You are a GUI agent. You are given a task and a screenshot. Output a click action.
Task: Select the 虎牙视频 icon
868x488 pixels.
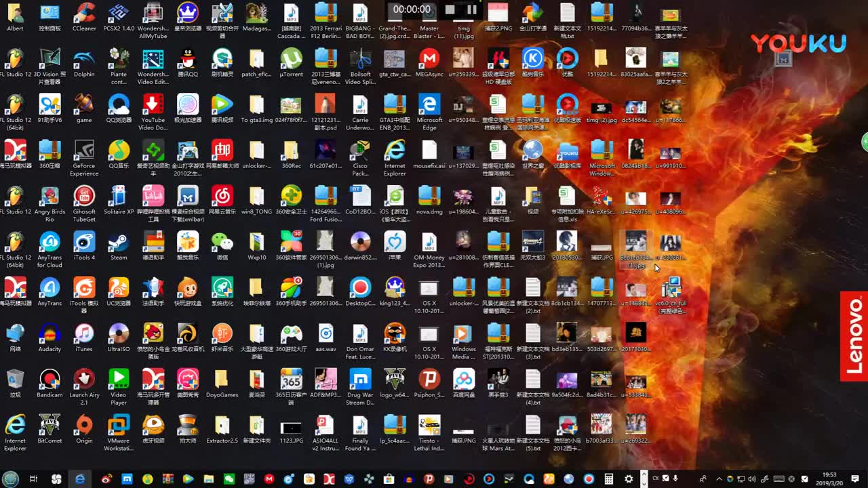153,430
